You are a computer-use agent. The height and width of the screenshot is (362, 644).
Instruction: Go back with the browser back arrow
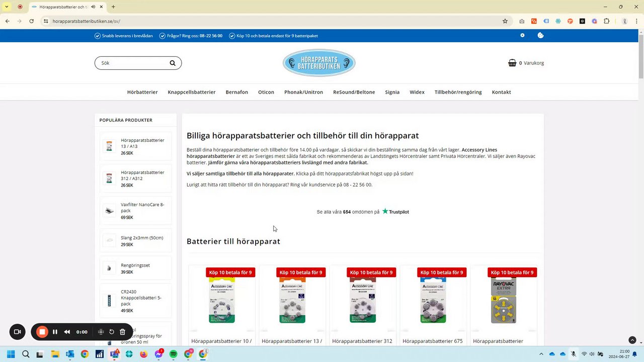pos(8,21)
